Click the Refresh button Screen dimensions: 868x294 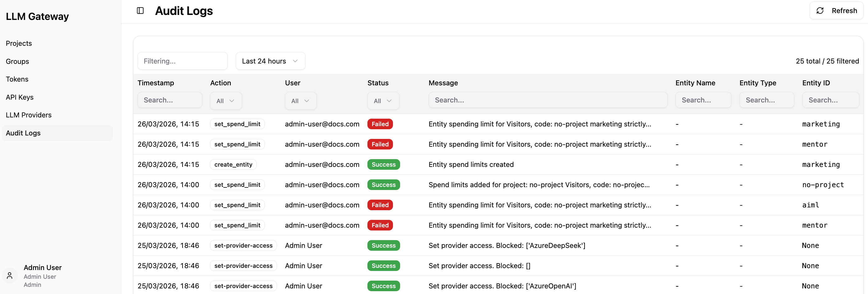(836, 11)
